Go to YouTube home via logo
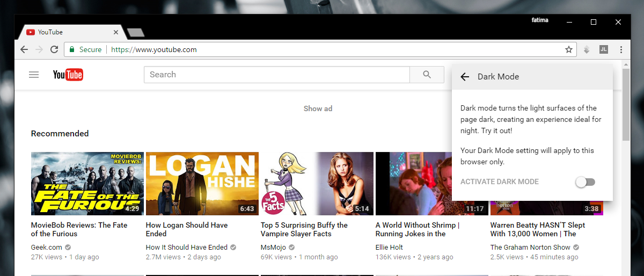This screenshot has height=276, width=644. pyautogui.click(x=68, y=75)
